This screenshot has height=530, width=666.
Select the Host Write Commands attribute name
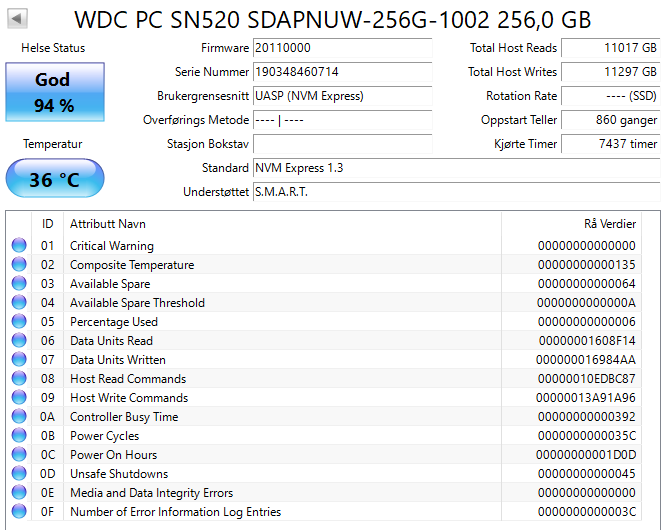pos(129,398)
